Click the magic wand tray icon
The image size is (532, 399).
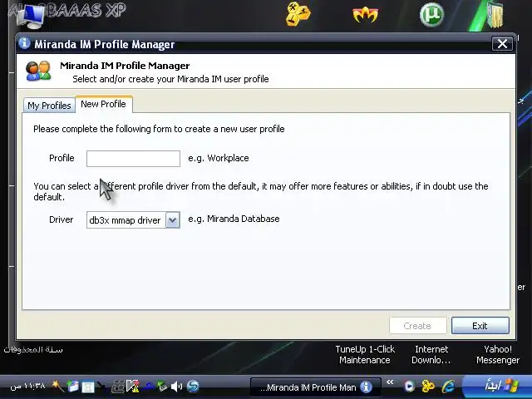point(58,386)
